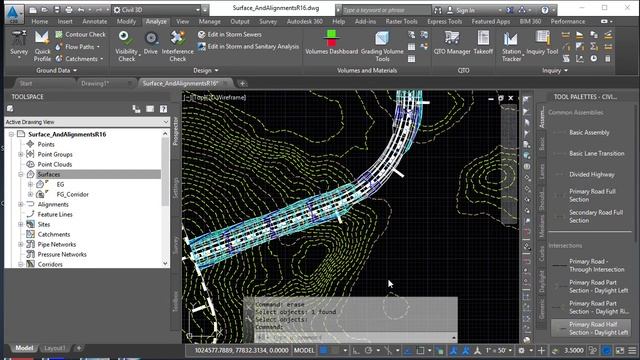
Task: Switch to the Home ribbon tab
Action: pyautogui.click(x=40, y=22)
